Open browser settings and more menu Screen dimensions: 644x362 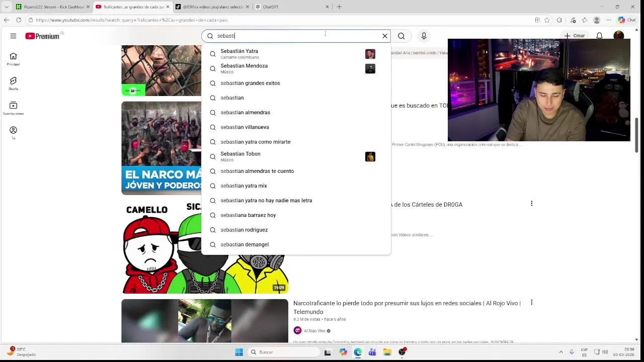point(609,20)
